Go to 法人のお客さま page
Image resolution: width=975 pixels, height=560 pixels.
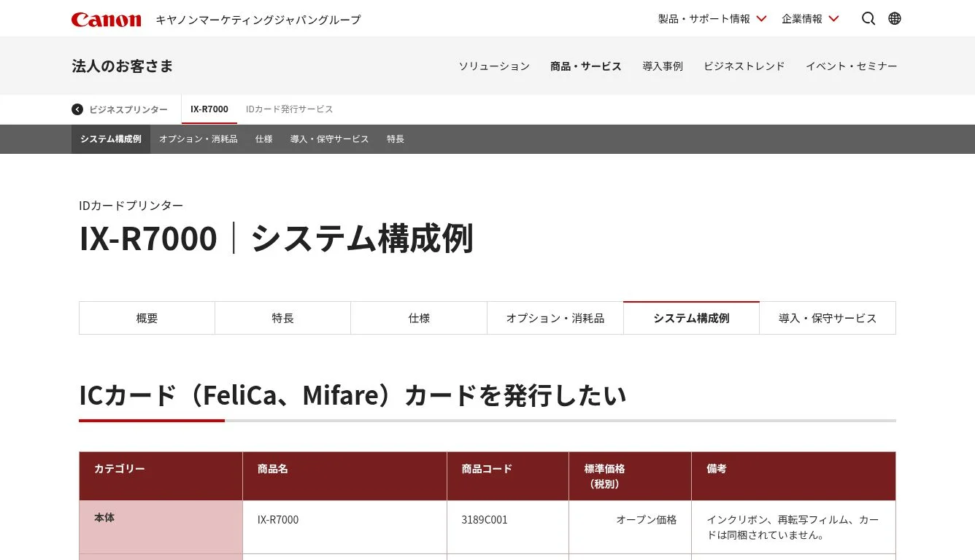click(123, 66)
